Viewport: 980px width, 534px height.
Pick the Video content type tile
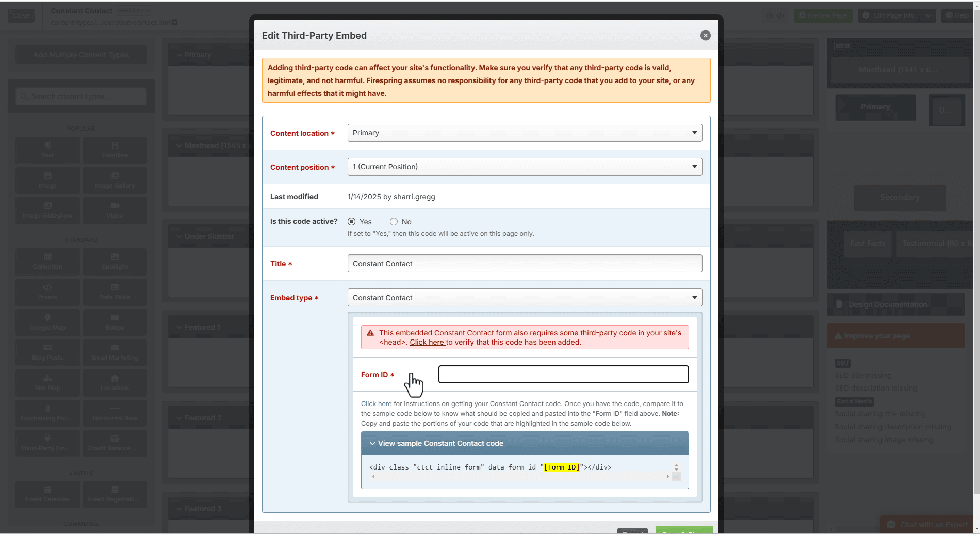tap(115, 211)
